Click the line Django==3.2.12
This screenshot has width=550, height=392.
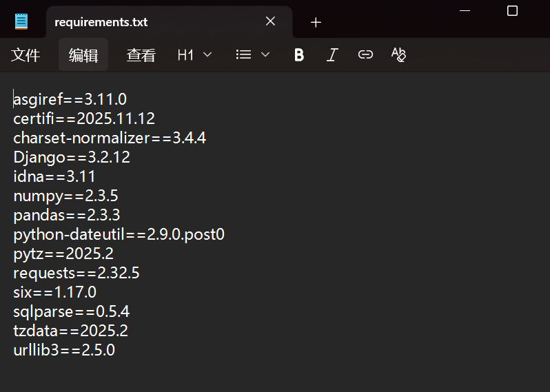72,157
